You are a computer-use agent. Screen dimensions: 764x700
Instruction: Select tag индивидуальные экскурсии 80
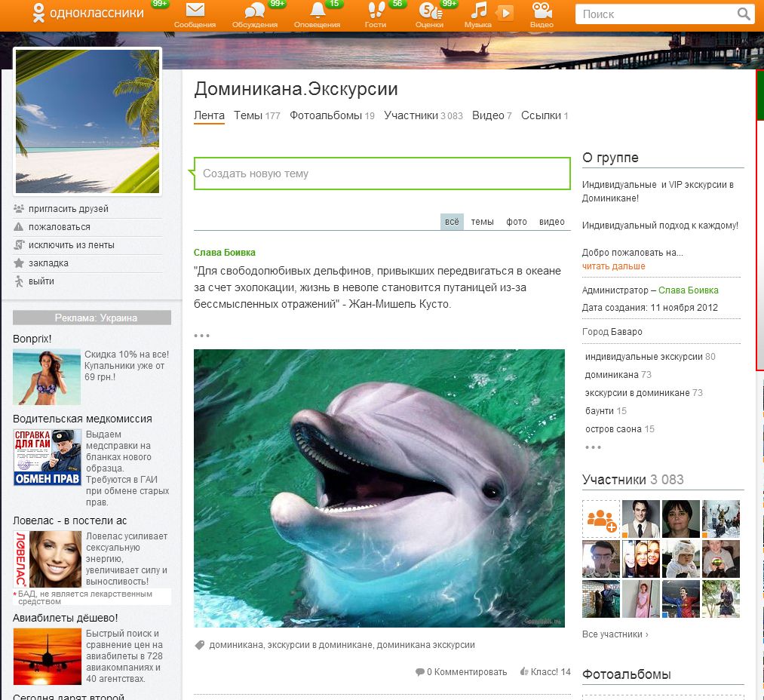pos(650,357)
